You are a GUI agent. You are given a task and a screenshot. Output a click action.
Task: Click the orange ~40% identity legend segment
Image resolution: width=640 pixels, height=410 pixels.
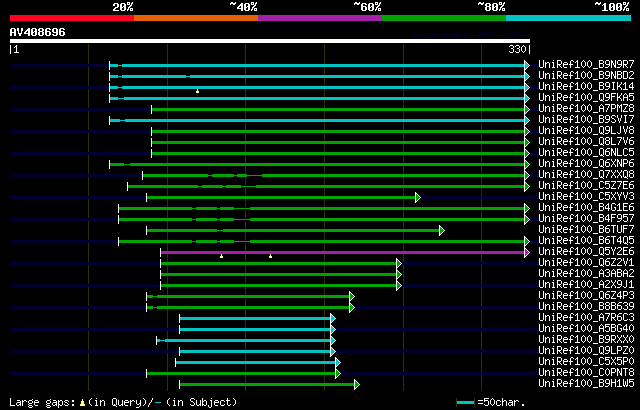click(196, 18)
